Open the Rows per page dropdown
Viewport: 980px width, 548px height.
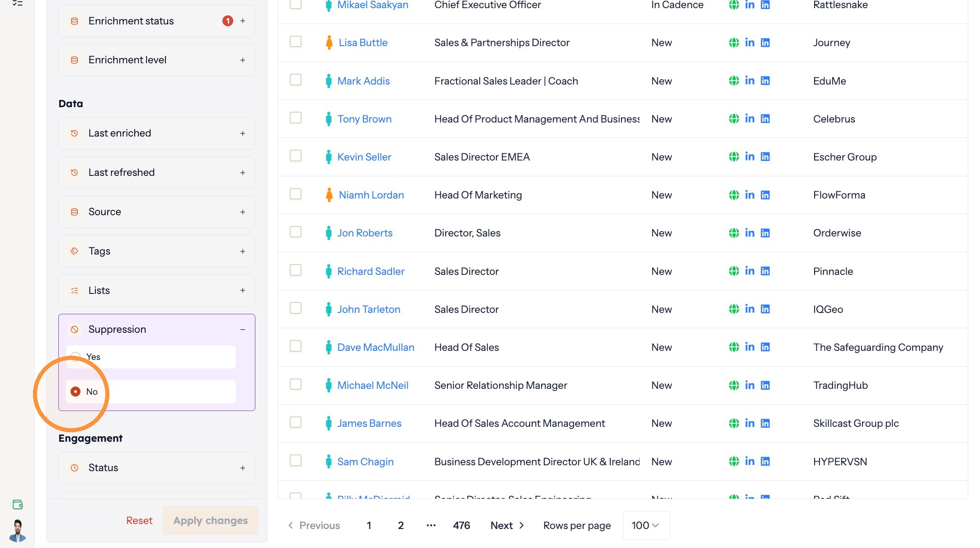pos(646,525)
